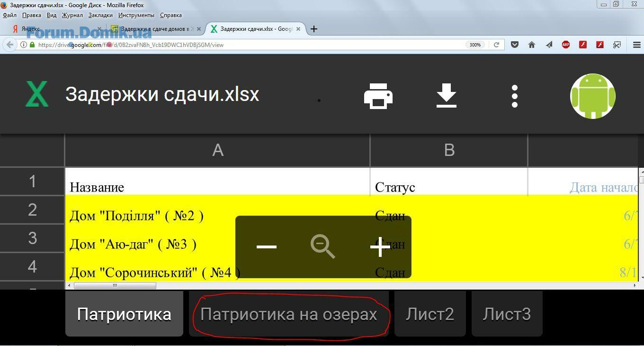Open the Правка menu

(x=32, y=15)
